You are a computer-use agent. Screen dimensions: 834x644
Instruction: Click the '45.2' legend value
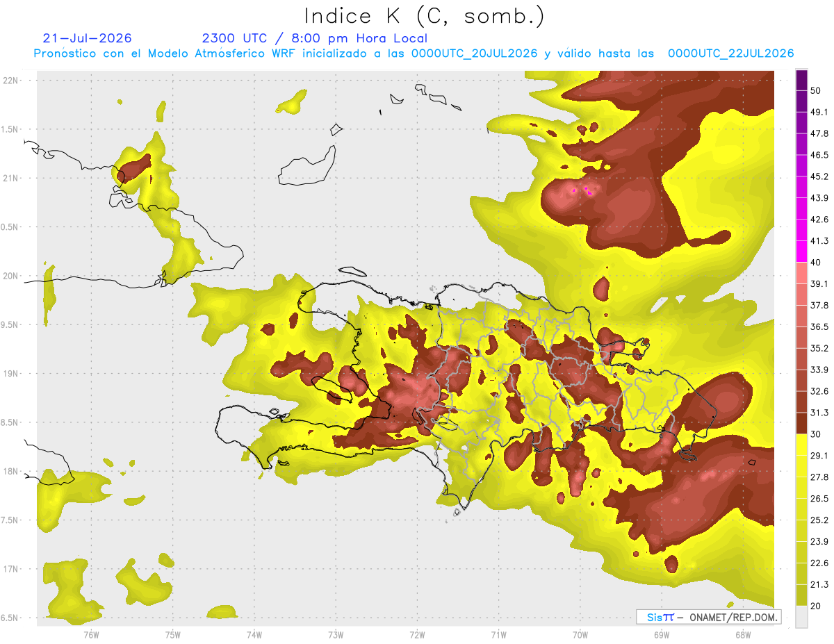pos(819,176)
